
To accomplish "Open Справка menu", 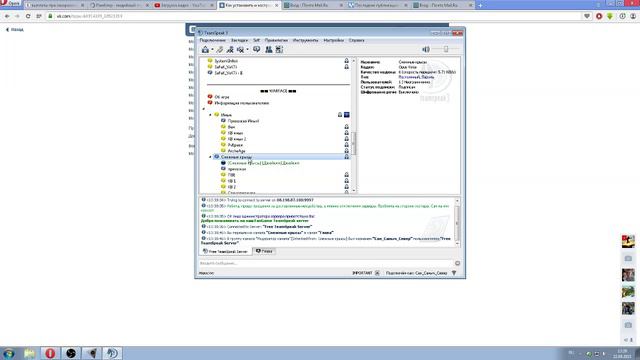I will [x=356, y=40].
